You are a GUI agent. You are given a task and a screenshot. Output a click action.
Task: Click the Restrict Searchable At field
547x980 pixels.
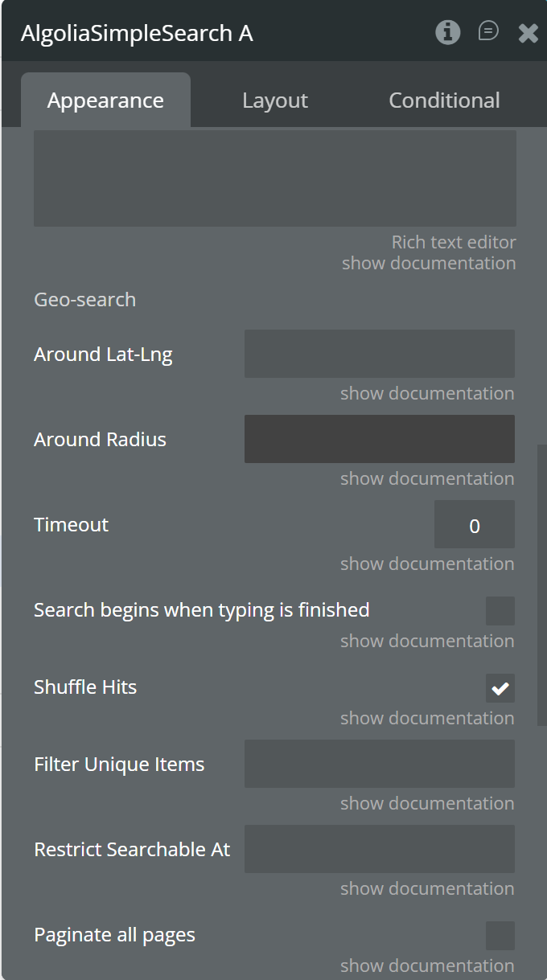tap(379, 849)
